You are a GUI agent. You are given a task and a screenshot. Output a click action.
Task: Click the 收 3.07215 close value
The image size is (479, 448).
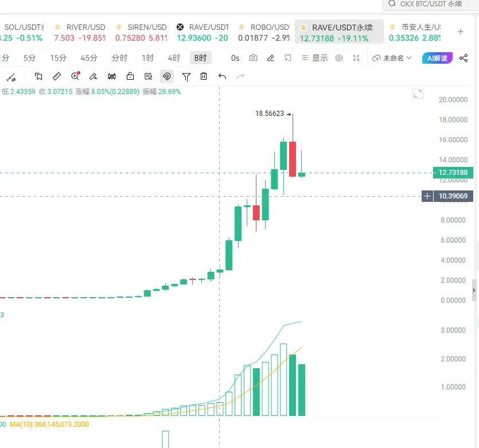pyautogui.click(x=56, y=92)
